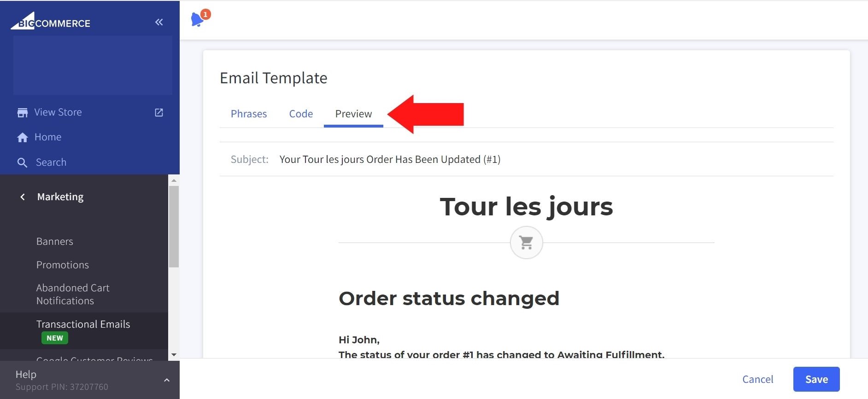868x399 pixels.
Task: Click the View Store storefront icon
Action: tap(22, 113)
